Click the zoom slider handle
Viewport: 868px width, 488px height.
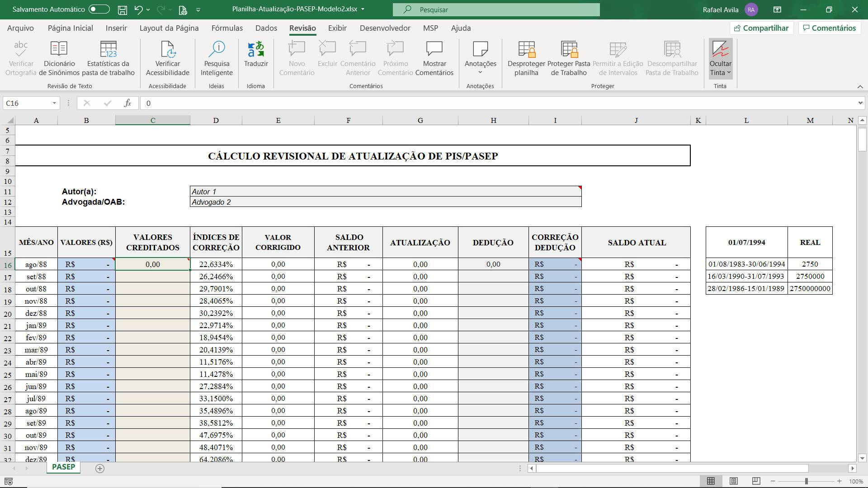coord(806,481)
